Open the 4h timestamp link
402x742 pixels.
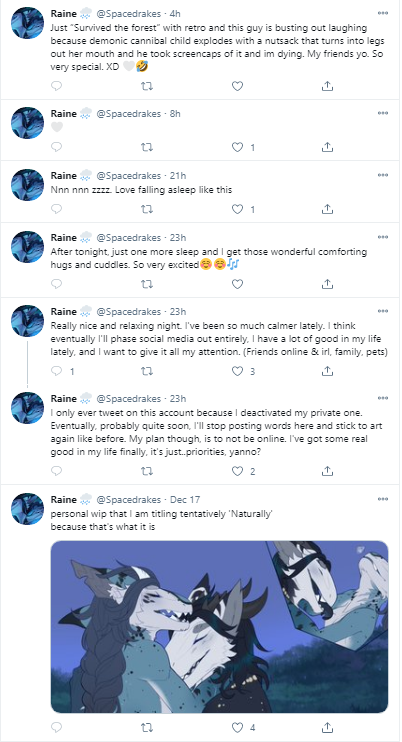click(175, 13)
